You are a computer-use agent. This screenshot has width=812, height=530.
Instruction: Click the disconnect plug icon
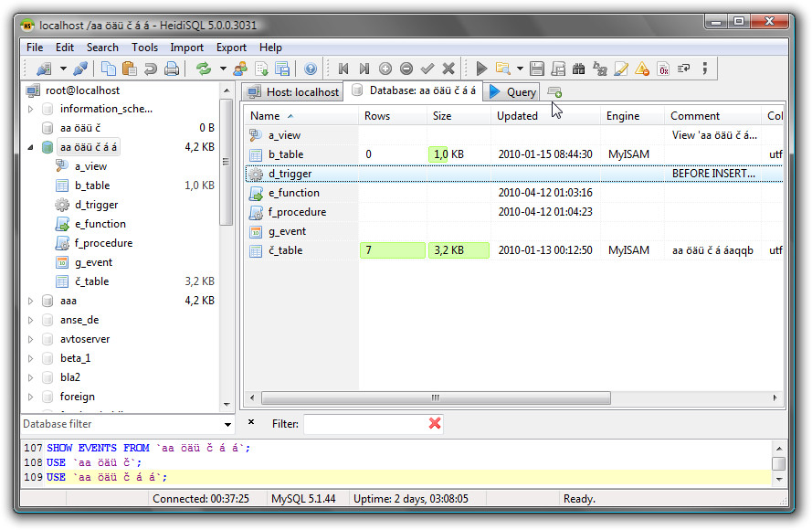click(80, 69)
